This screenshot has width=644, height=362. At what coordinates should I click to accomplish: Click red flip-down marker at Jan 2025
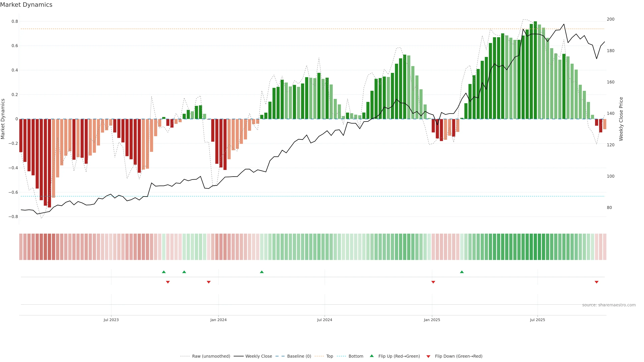coord(433,282)
